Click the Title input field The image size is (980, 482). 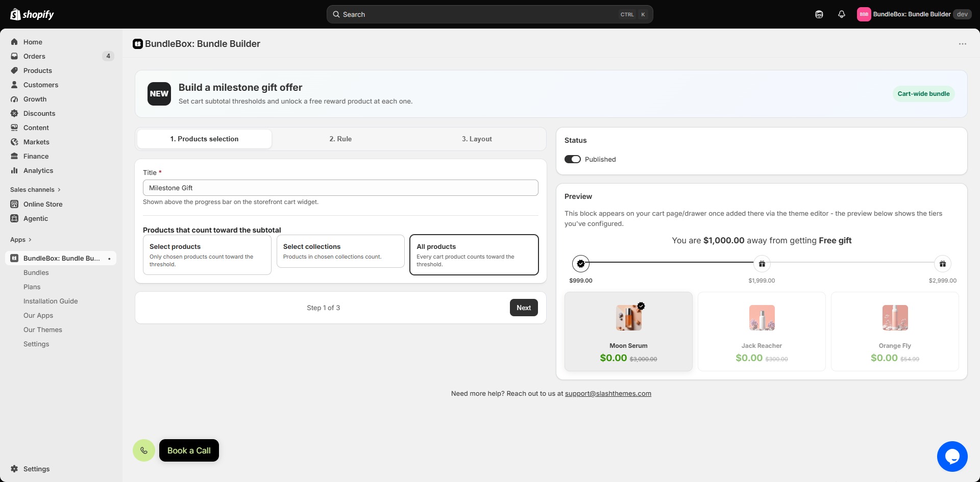(x=340, y=188)
